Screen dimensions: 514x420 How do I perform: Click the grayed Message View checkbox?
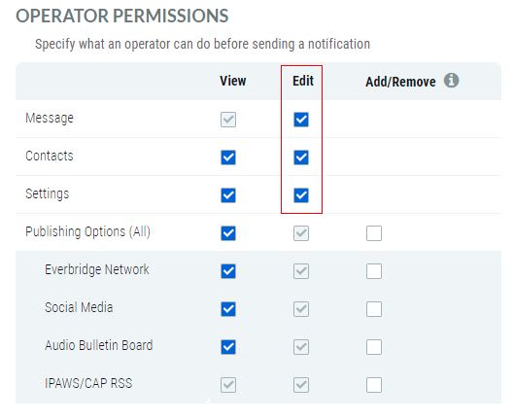click(x=228, y=120)
